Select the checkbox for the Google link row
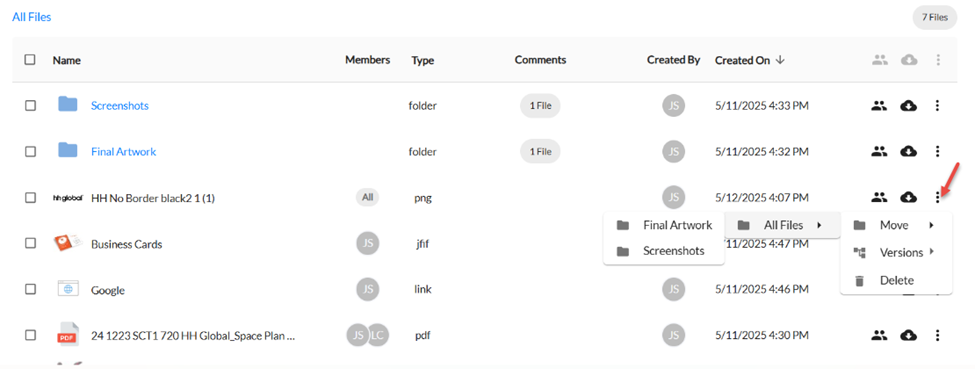 [x=30, y=289]
